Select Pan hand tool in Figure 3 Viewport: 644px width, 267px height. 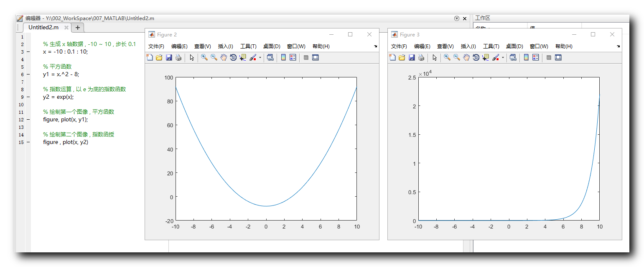466,57
